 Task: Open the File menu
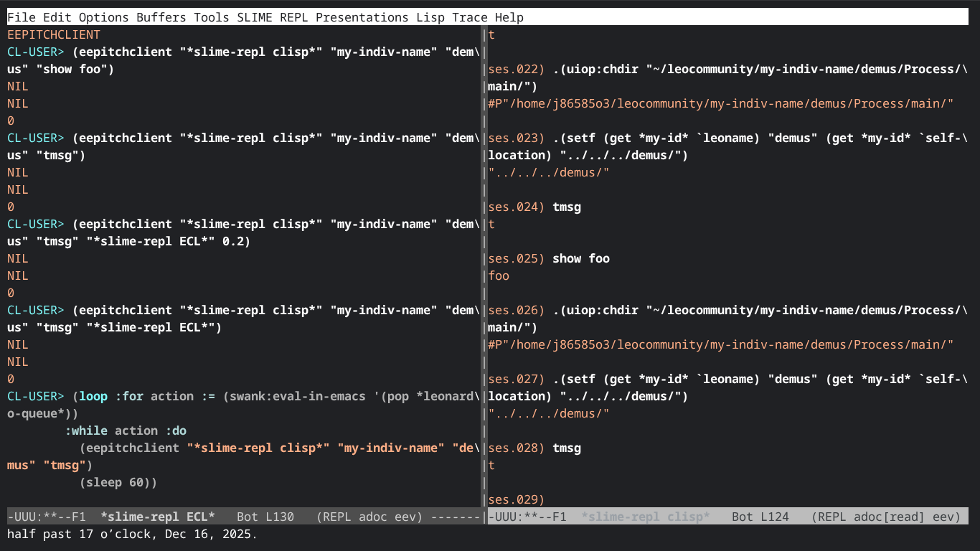coord(21,17)
